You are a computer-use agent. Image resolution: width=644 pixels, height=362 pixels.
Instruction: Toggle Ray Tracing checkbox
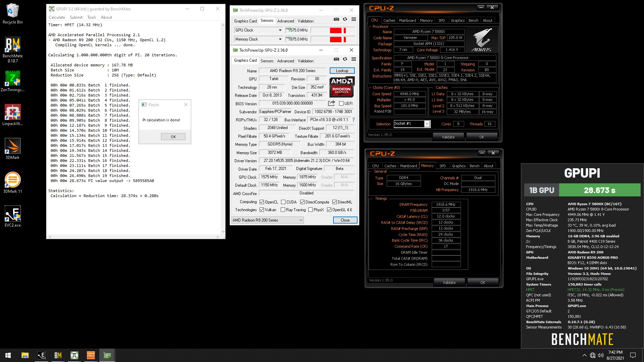click(283, 210)
